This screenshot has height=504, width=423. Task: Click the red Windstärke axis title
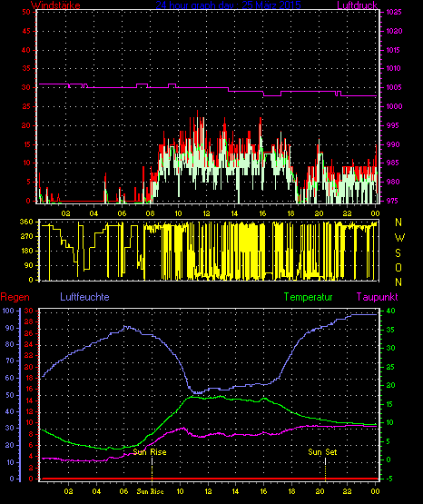tap(55, 5)
